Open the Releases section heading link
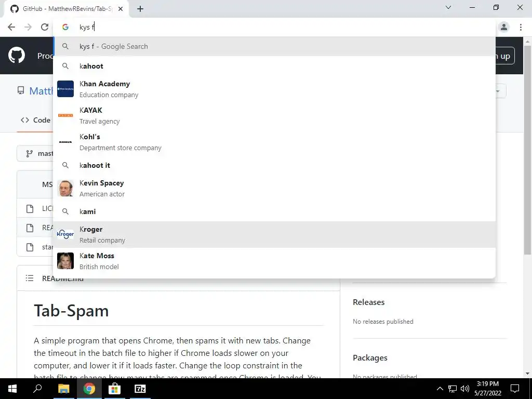Image resolution: width=532 pixels, height=399 pixels. point(368,302)
